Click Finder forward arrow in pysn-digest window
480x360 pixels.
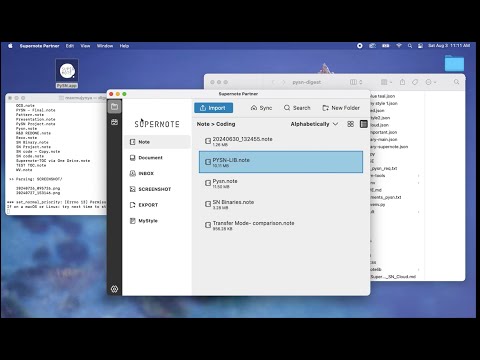pyautogui.click(x=284, y=82)
